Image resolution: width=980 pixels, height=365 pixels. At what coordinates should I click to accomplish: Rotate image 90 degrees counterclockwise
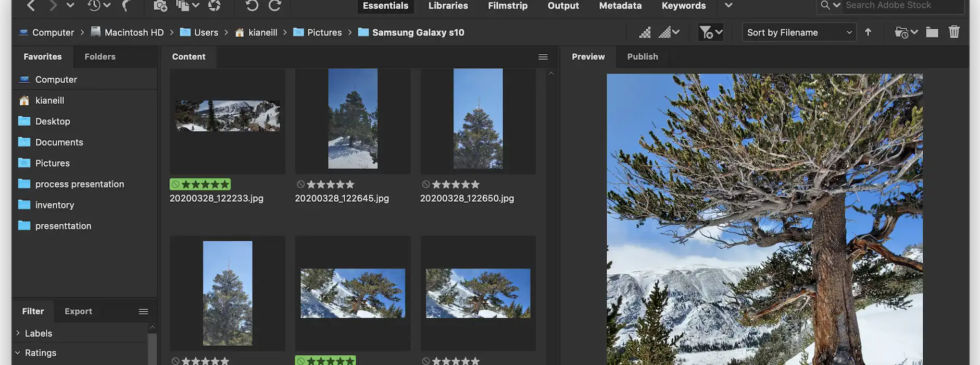click(x=252, y=6)
